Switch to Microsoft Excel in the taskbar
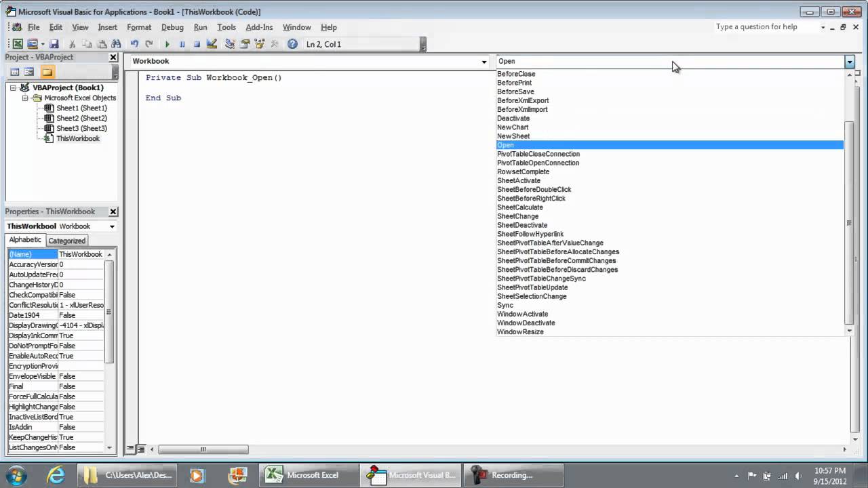 pos(309,475)
